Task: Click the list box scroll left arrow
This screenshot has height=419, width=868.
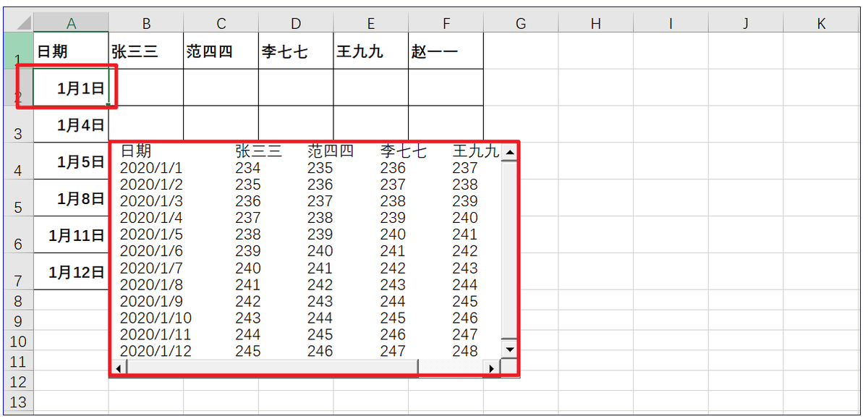Action: click(119, 368)
